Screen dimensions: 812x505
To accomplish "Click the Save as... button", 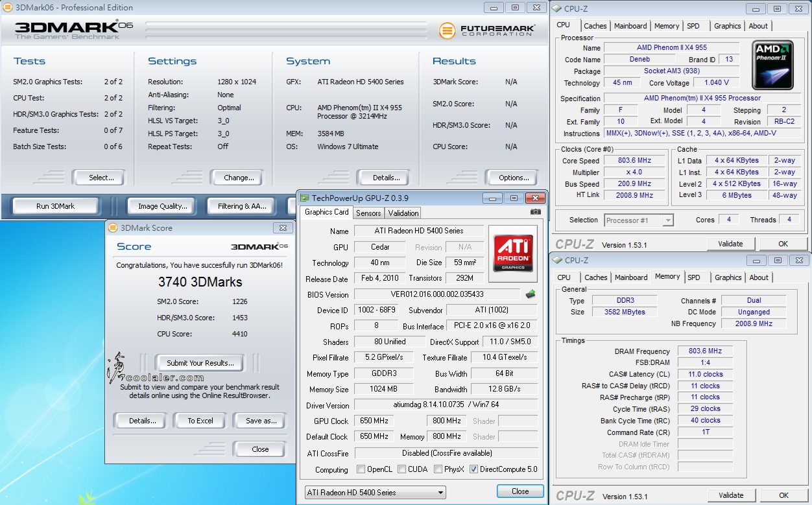I will click(261, 421).
